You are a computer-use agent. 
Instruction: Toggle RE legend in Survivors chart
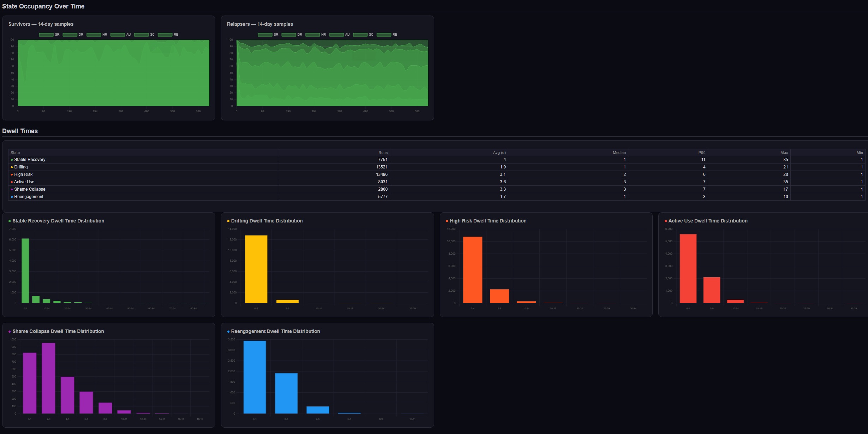point(168,35)
